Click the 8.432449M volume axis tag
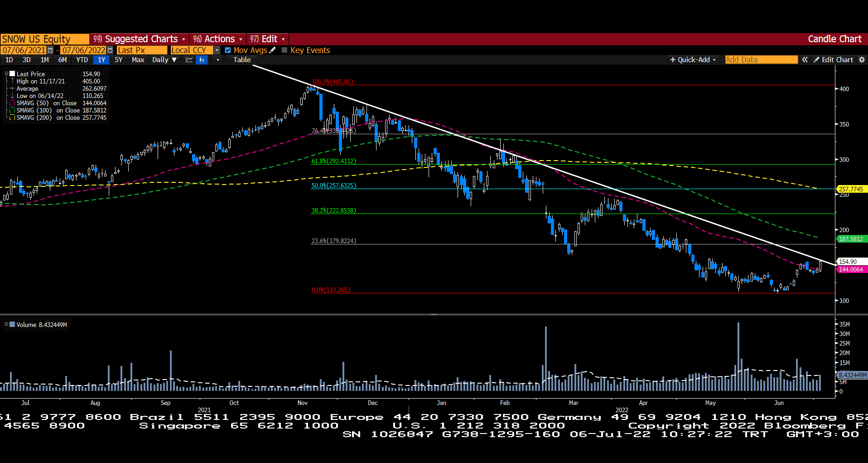The width and height of the screenshot is (868, 463). pos(852,375)
